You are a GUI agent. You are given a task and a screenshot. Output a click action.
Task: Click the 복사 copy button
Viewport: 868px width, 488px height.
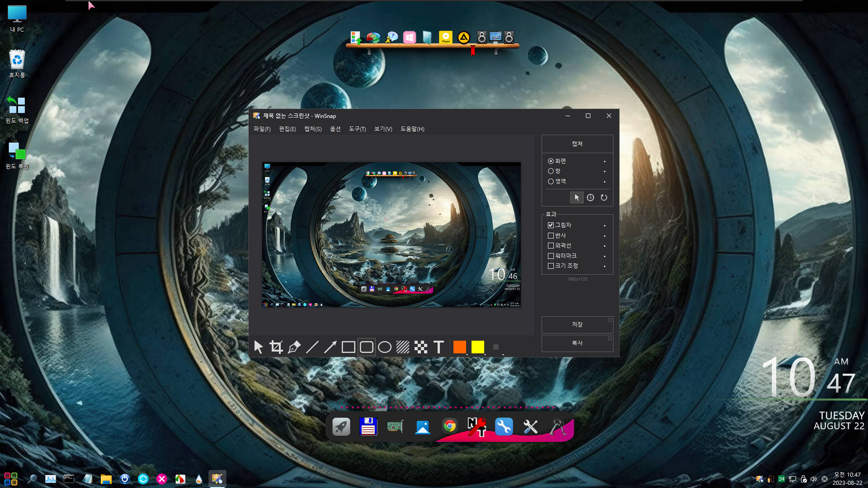click(577, 343)
